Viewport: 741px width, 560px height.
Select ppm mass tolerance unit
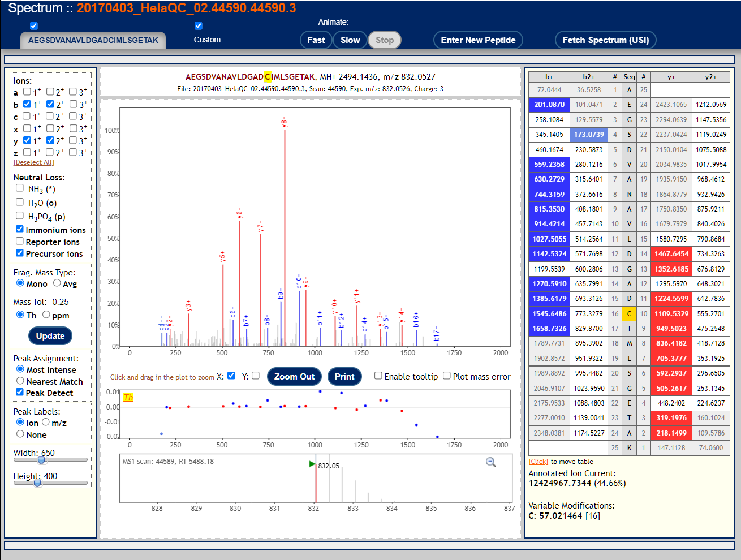coord(46,315)
